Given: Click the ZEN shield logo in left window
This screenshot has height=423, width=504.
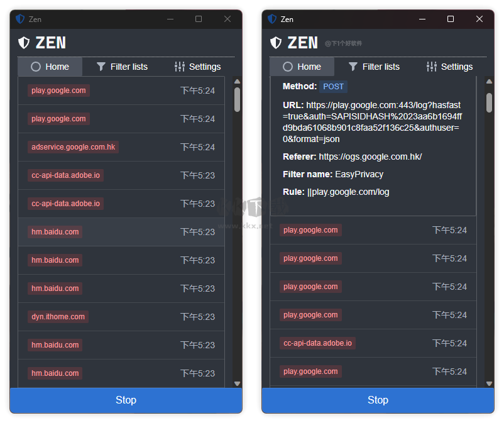Looking at the screenshot, I should (x=24, y=43).
